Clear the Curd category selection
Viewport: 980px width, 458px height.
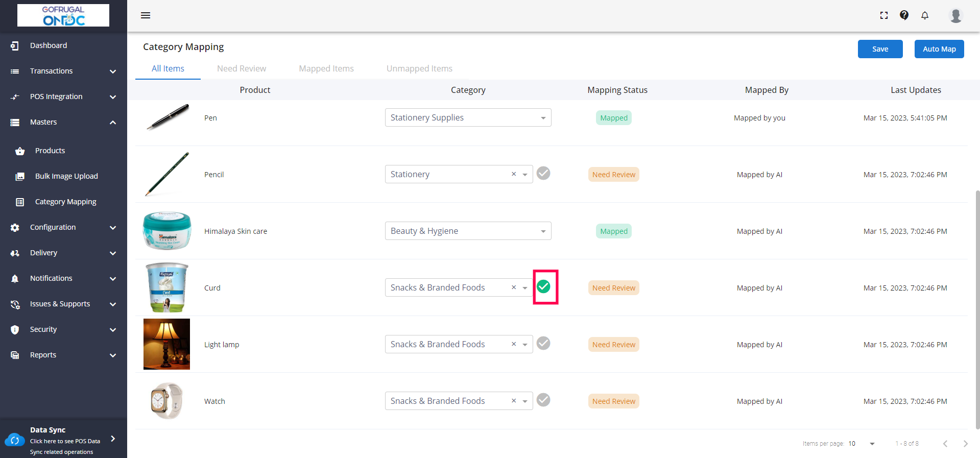click(x=514, y=287)
